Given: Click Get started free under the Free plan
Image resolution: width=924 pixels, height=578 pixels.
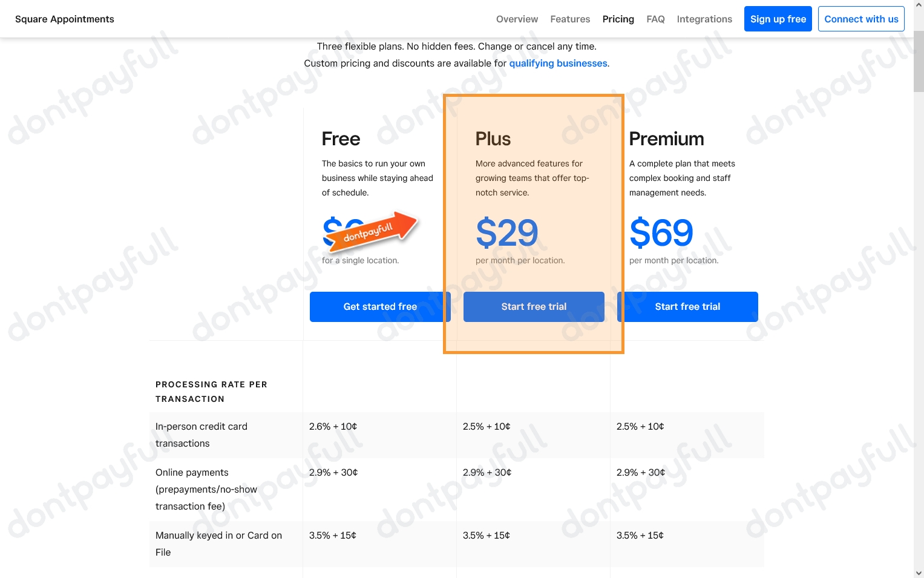Looking at the screenshot, I should pos(379,306).
